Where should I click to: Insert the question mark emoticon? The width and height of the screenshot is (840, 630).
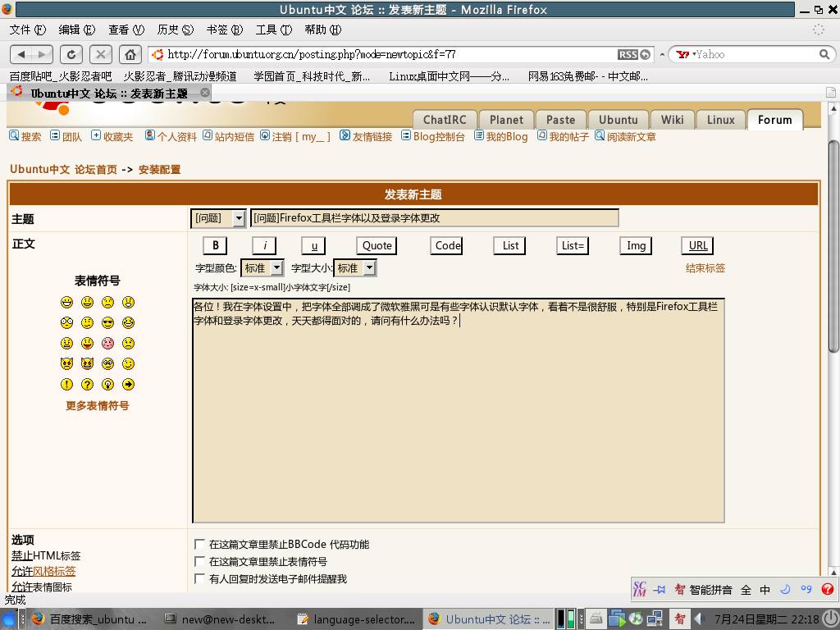[x=87, y=384]
